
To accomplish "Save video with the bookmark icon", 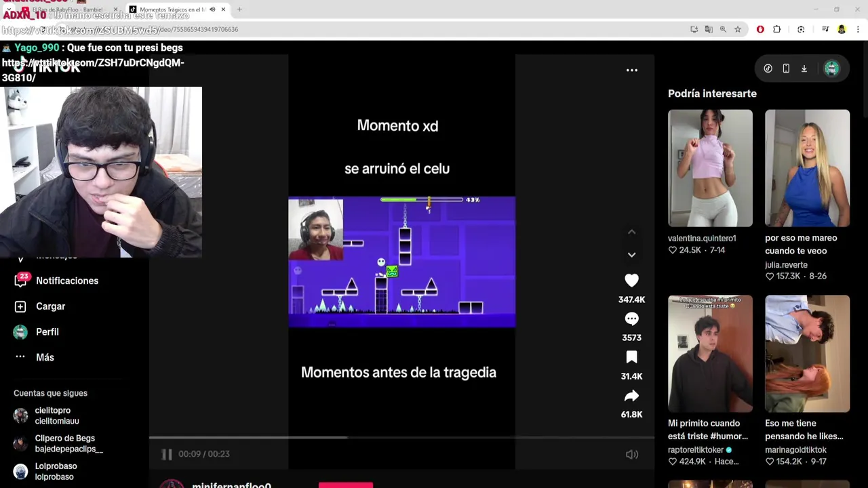I will [631, 357].
